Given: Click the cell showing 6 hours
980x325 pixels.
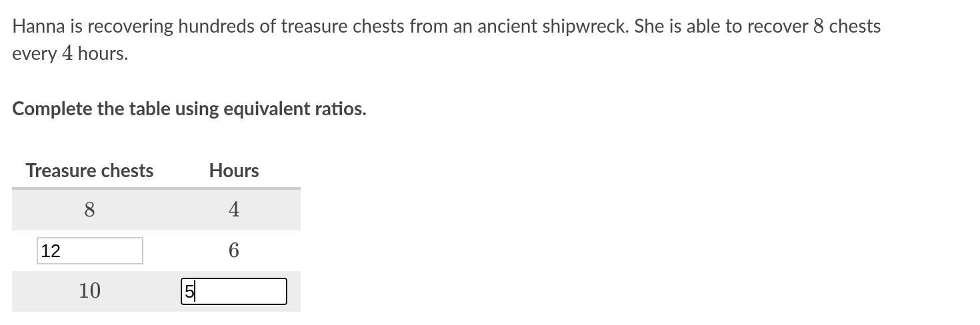Looking at the screenshot, I should [234, 250].
